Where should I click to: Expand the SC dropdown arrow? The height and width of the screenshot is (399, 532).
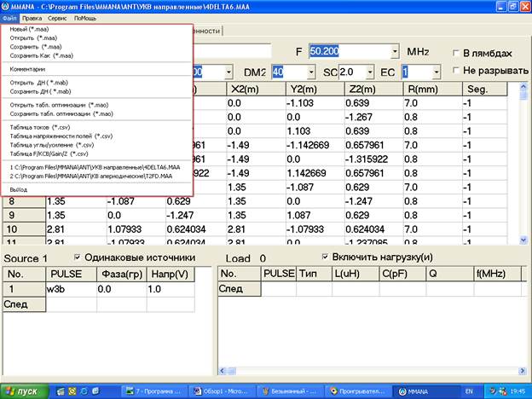[x=370, y=72]
